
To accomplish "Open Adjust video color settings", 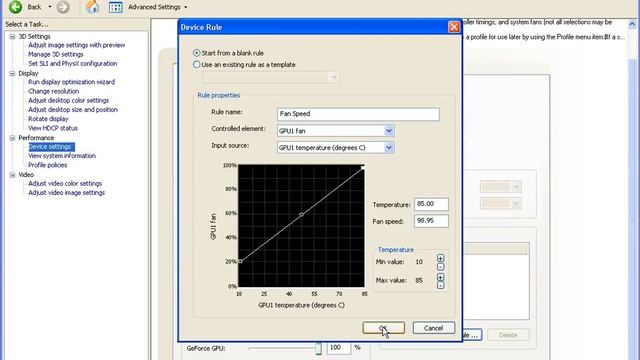I will [x=65, y=184].
